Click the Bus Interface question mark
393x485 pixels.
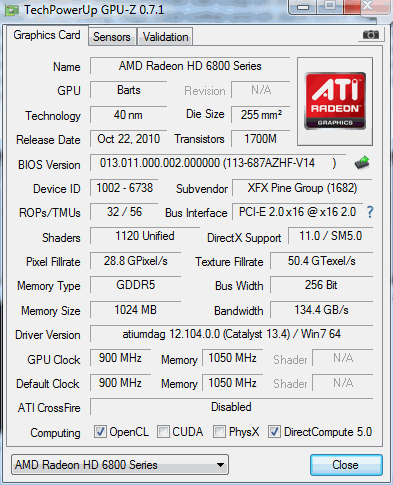pos(370,212)
